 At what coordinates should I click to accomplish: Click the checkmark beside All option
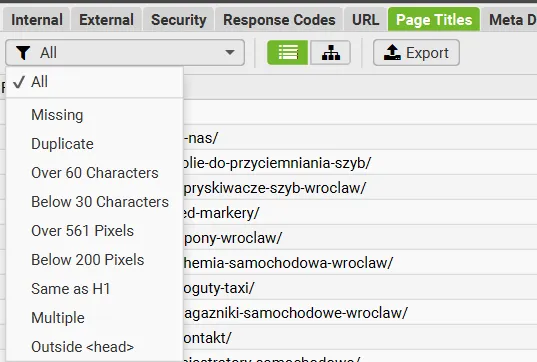coord(19,82)
